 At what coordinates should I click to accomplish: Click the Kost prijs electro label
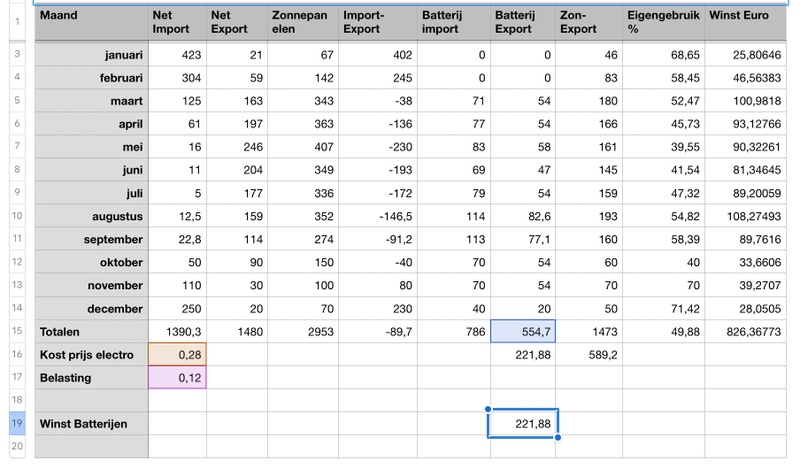click(90, 354)
